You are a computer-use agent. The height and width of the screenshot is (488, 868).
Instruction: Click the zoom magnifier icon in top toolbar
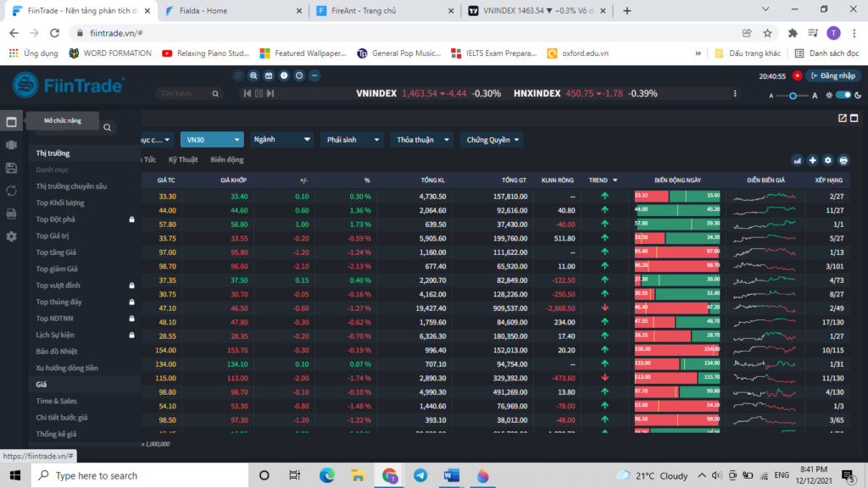pyautogui.click(x=253, y=75)
